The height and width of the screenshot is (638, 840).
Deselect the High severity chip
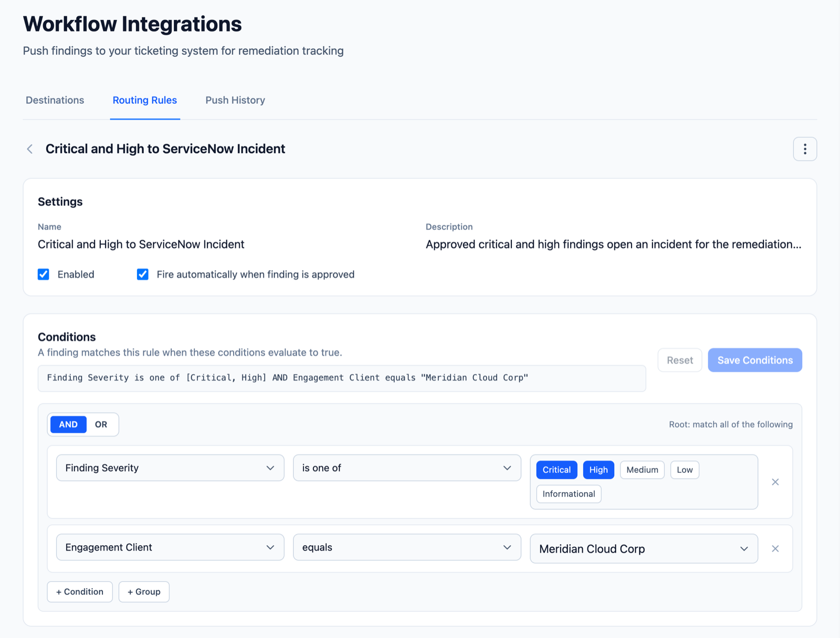(x=598, y=470)
